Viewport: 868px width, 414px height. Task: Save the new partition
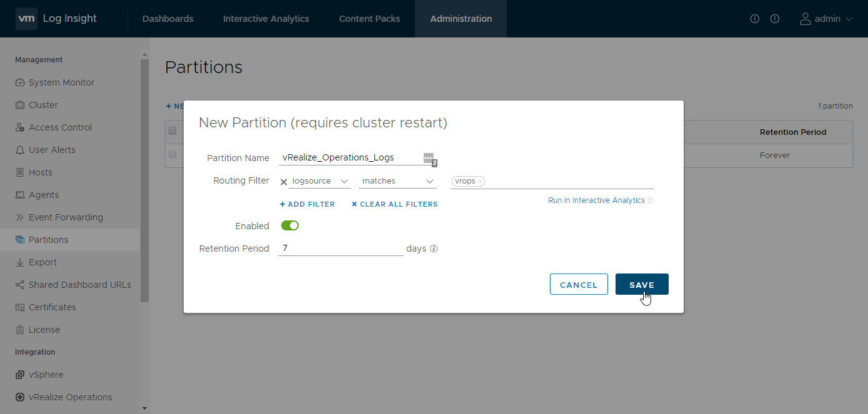coord(642,284)
